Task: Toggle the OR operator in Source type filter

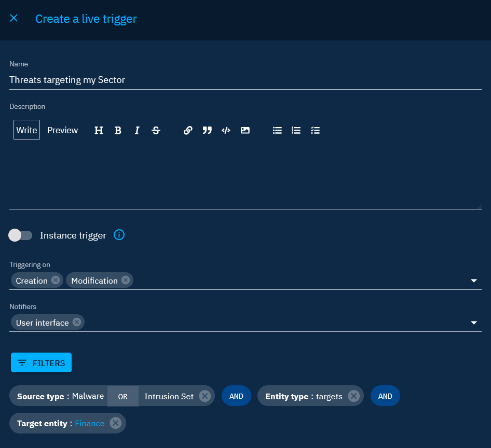Action: click(x=123, y=396)
